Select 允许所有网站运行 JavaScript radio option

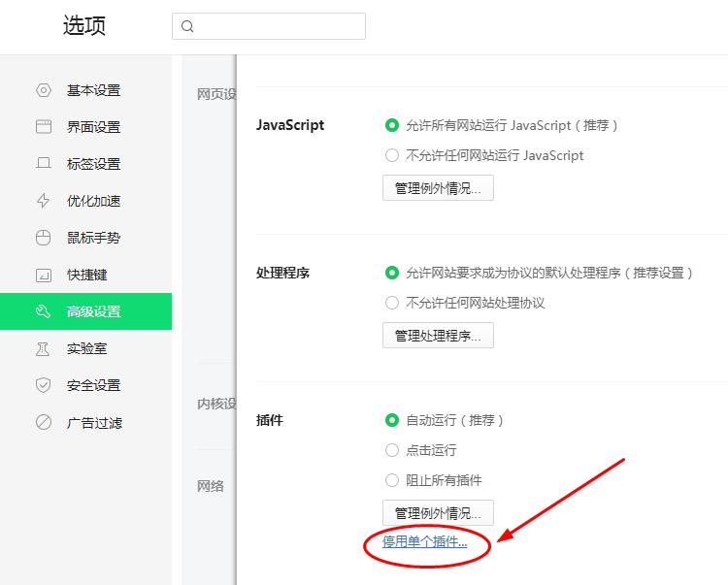click(x=392, y=125)
